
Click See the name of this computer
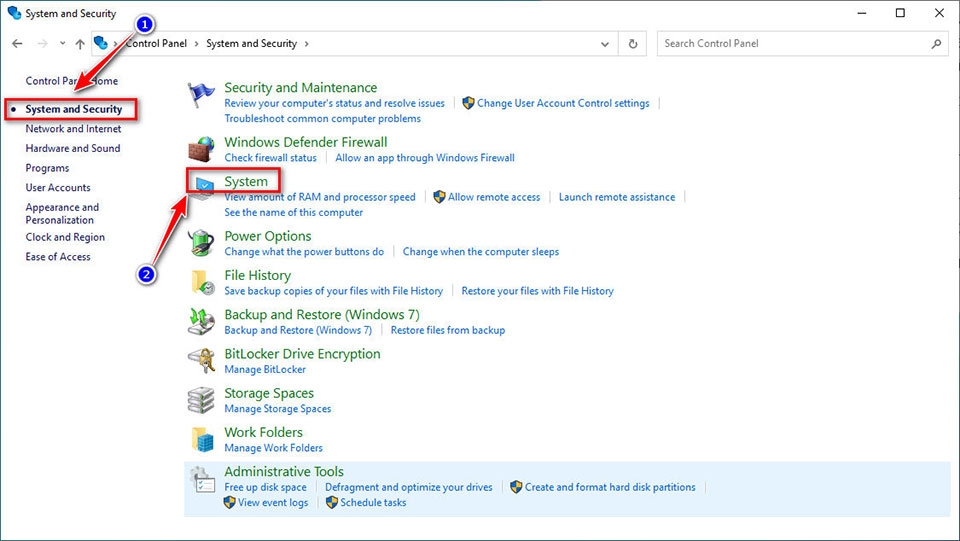293,212
